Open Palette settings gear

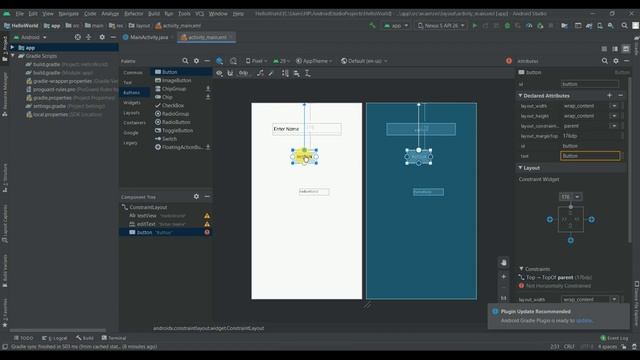pyautogui.click(x=196, y=61)
